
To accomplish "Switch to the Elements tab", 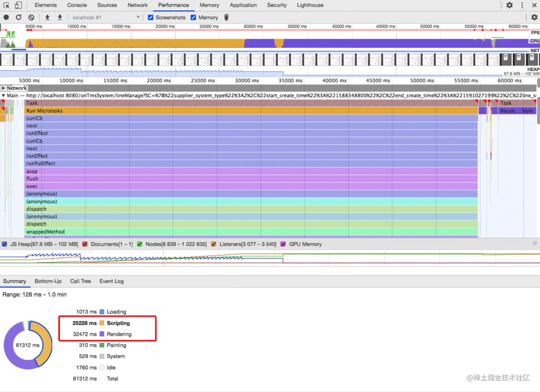I will (x=45, y=5).
